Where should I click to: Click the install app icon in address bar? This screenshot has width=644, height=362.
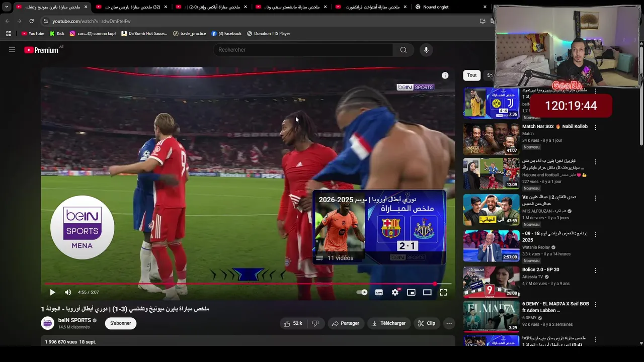click(482, 21)
